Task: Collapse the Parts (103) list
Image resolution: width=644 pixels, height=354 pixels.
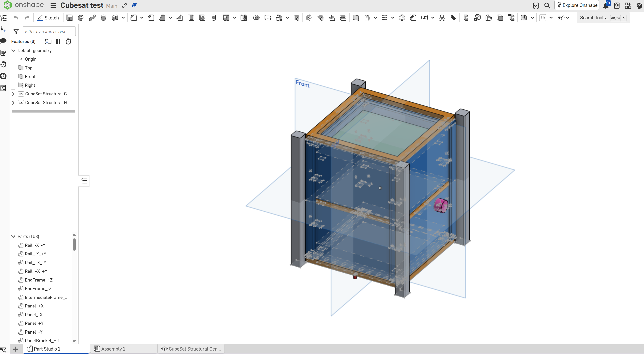Action: (x=14, y=236)
